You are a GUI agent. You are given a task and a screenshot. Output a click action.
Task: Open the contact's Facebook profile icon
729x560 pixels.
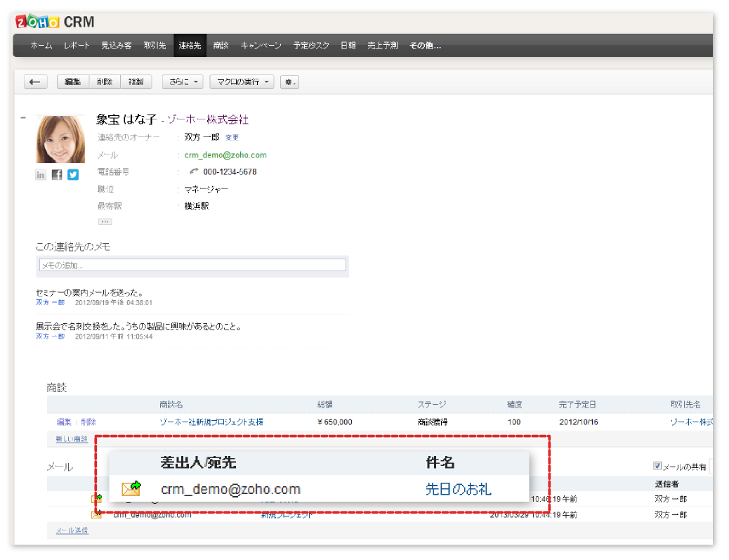coord(57,175)
